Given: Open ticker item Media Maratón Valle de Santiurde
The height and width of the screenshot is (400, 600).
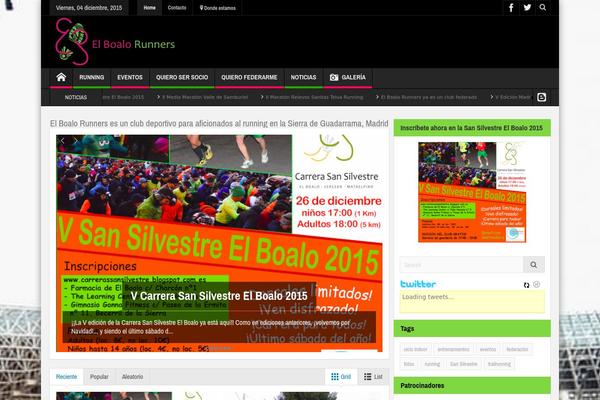Looking at the screenshot, I should (x=205, y=97).
